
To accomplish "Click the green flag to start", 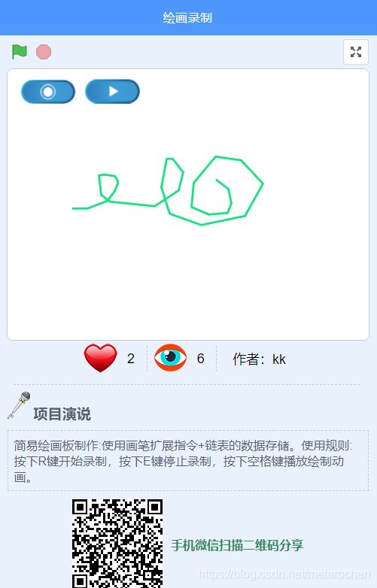I will 19,52.
